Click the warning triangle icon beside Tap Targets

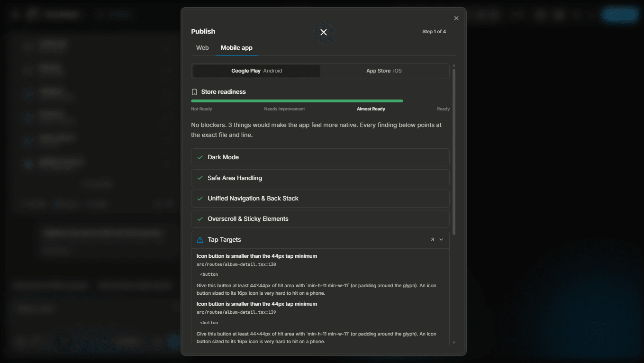click(200, 240)
